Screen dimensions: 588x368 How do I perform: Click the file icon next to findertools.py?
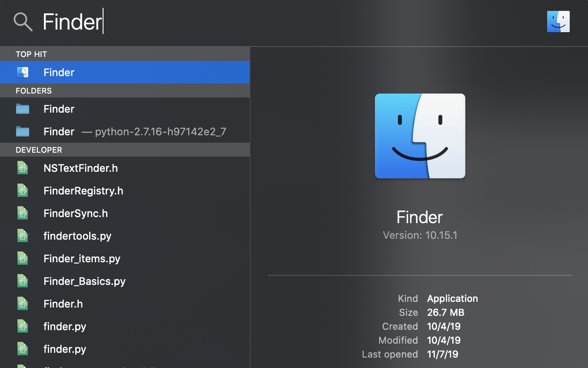(x=23, y=236)
